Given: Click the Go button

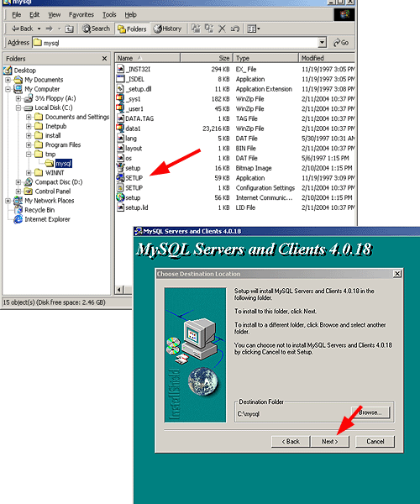Looking at the screenshot, I should coord(341,43).
